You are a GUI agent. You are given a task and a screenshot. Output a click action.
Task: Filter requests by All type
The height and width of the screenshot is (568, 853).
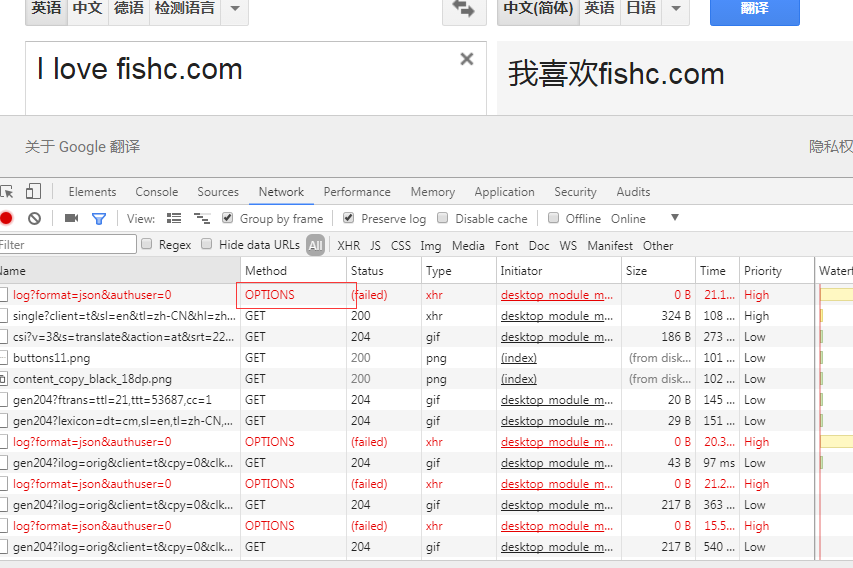pyautogui.click(x=316, y=245)
